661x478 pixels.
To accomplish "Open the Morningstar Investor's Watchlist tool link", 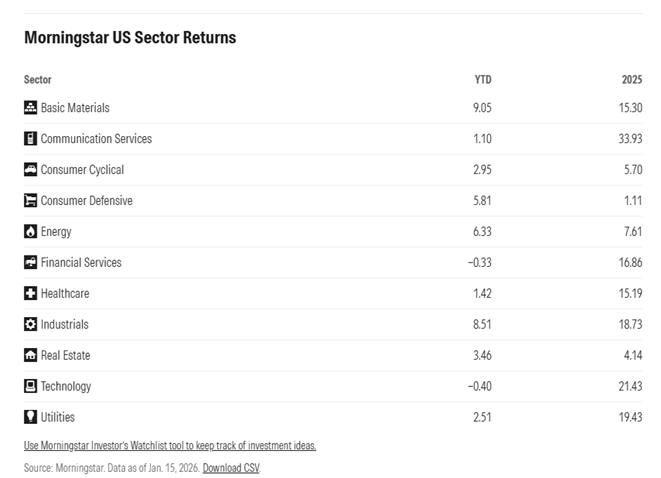I will (169, 445).
